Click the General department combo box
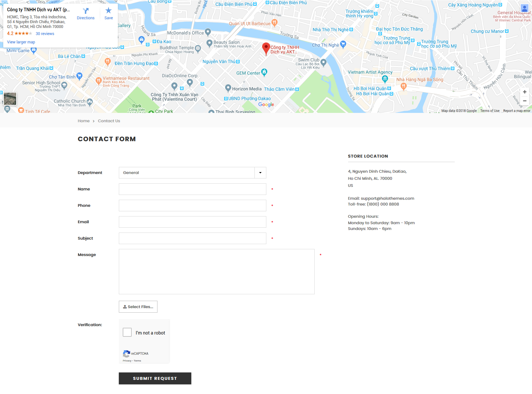Viewport: 532px width, 394px height. pyautogui.click(x=187, y=173)
